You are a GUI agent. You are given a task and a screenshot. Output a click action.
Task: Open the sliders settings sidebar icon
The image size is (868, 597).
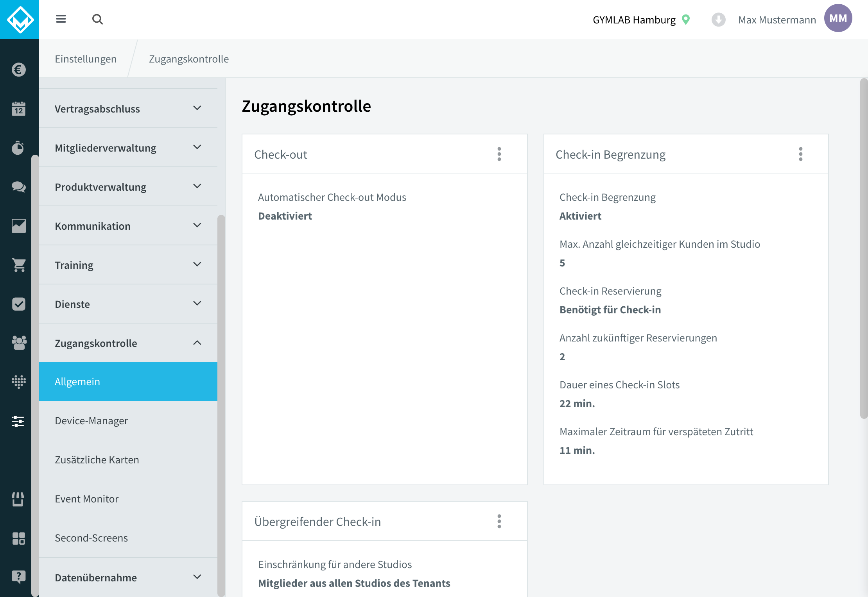coord(18,421)
